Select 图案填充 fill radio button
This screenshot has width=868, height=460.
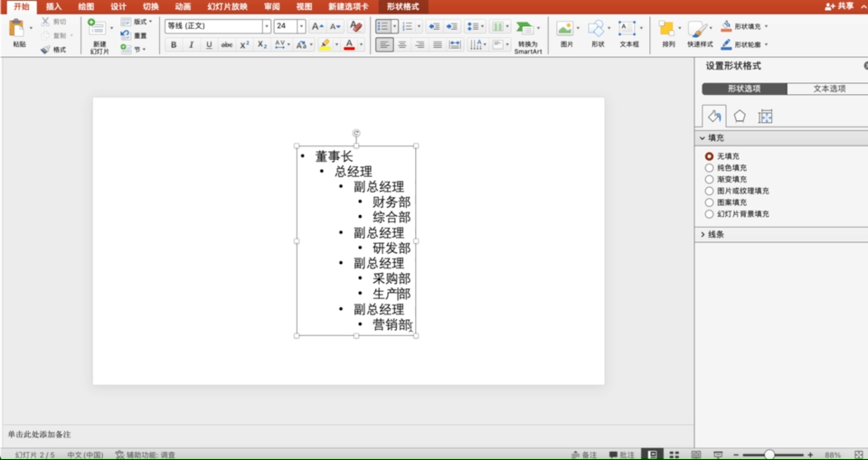[709, 202]
